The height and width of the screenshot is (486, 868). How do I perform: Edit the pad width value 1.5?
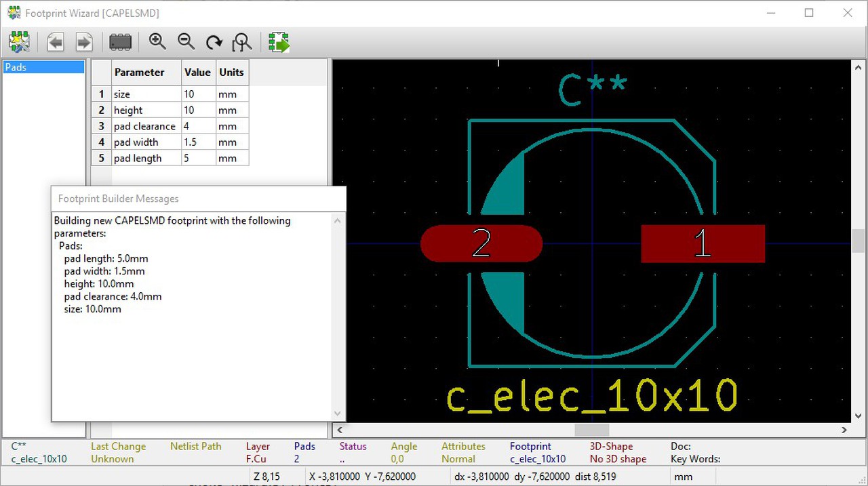click(199, 142)
